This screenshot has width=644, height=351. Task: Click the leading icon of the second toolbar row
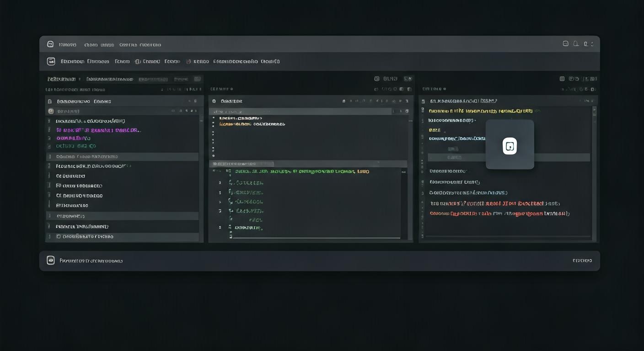click(51, 61)
